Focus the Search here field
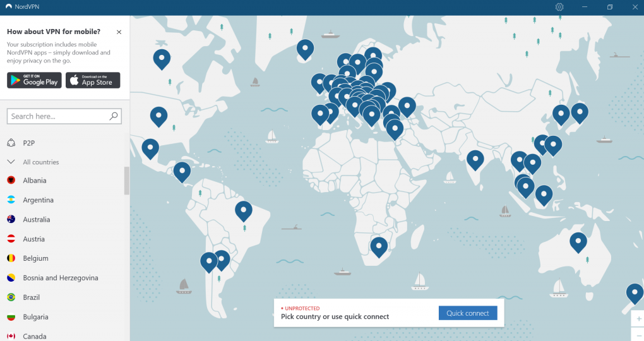The height and width of the screenshot is (341, 644). 64,116
